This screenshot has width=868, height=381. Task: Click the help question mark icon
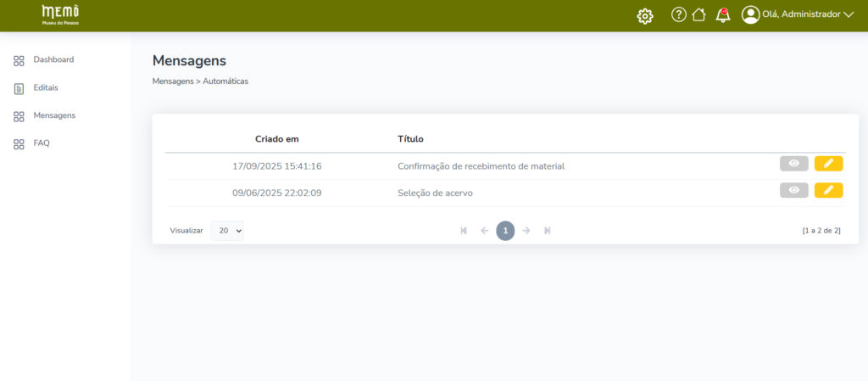[678, 14]
